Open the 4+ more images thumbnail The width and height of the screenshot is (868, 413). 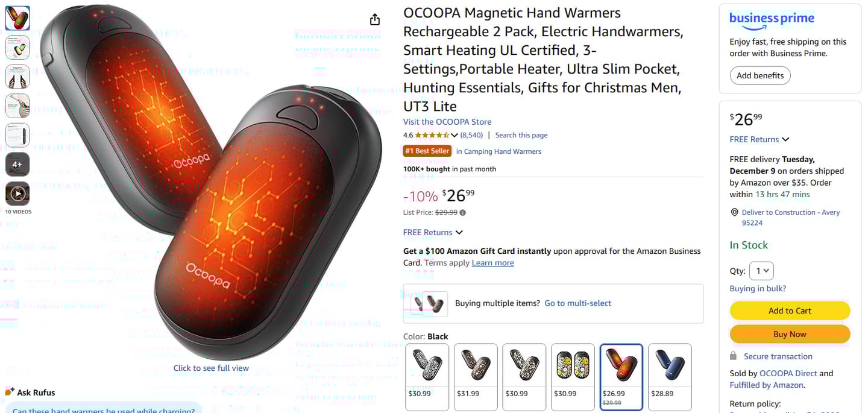17,165
